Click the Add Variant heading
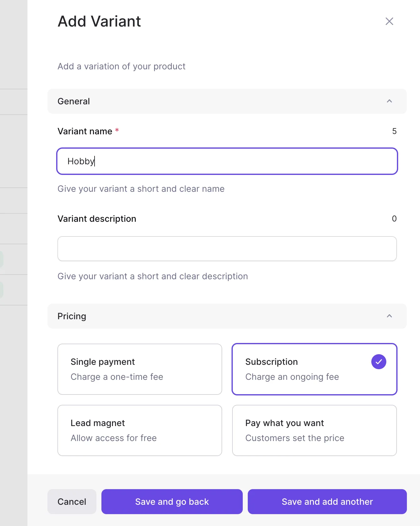Viewport: 420px width, 526px height. pyautogui.click(x=99, y=21)
